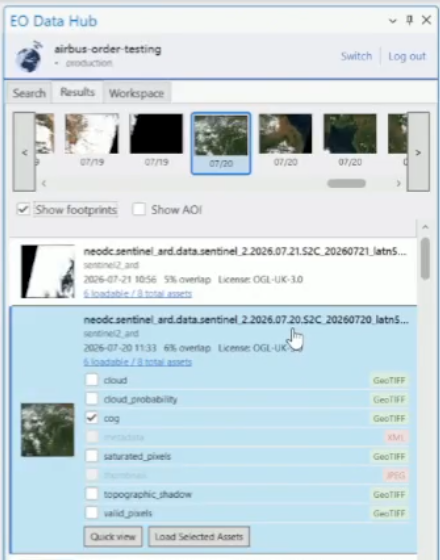The width and height of the screenshot is (440, 560).
Task: Expand assets link of the 07.21 result
Action: 138,294
